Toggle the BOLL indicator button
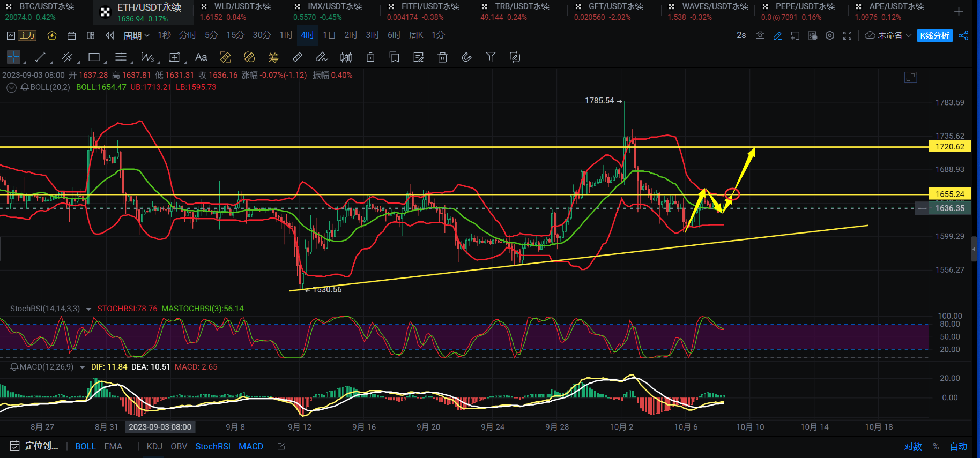Image resolution: width=980 pixels, height=458 pixels. (85, 446)
